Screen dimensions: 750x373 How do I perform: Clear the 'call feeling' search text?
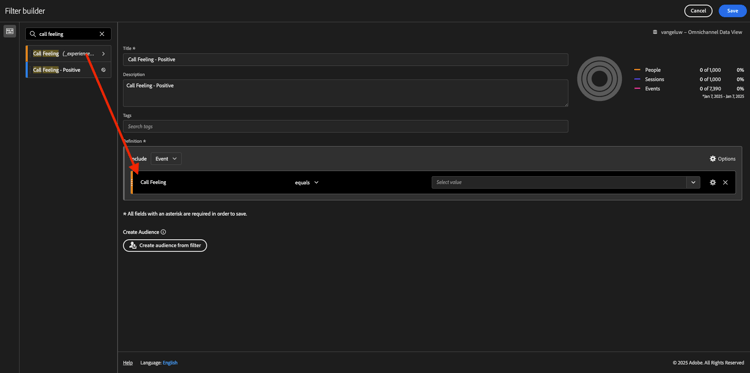(102, 34)
